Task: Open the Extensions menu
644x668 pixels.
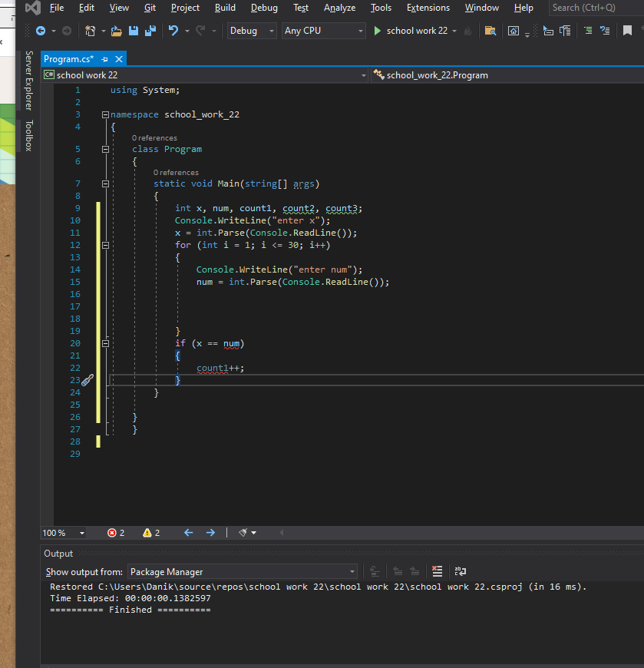Action: click(428, 8)
